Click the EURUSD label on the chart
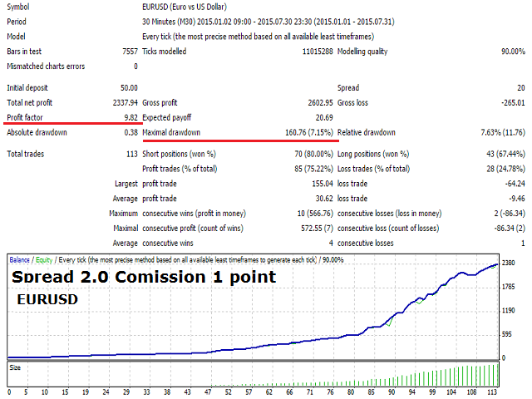This screenshot has height=399, width=532. (47, 299)
